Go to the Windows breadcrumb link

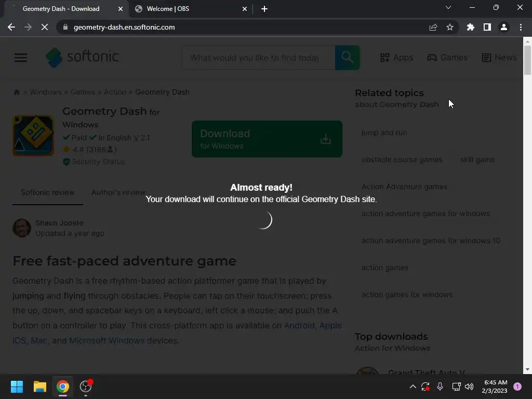[x=46, y=92]
